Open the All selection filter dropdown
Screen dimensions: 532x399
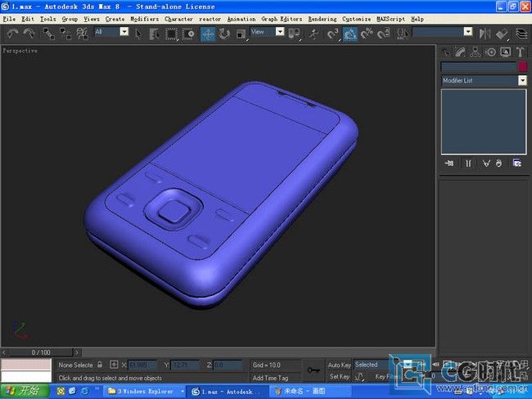(124, 32)
